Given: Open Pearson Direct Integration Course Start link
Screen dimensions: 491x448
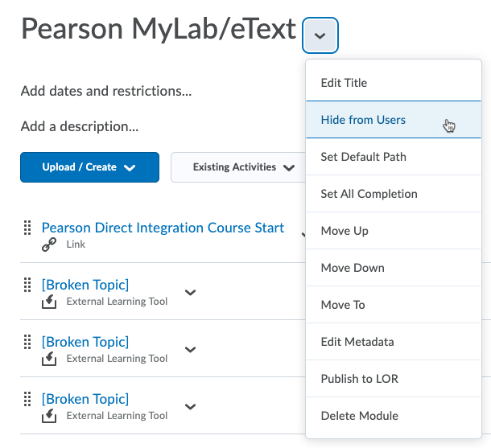Looking at the screenshot, I should coord(163,228).
